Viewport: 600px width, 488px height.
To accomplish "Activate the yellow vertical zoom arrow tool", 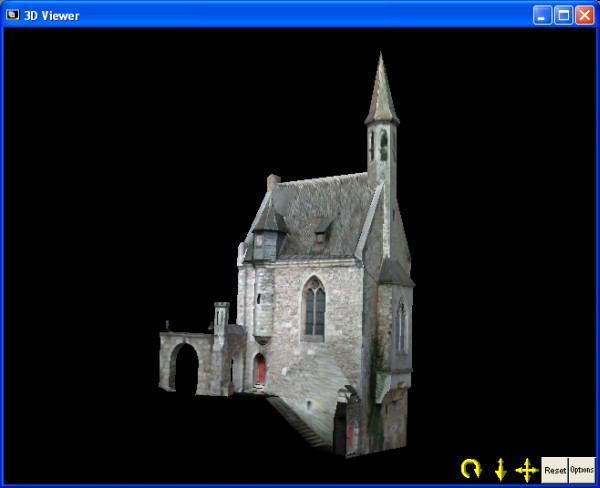I will (x=501, y=470).
